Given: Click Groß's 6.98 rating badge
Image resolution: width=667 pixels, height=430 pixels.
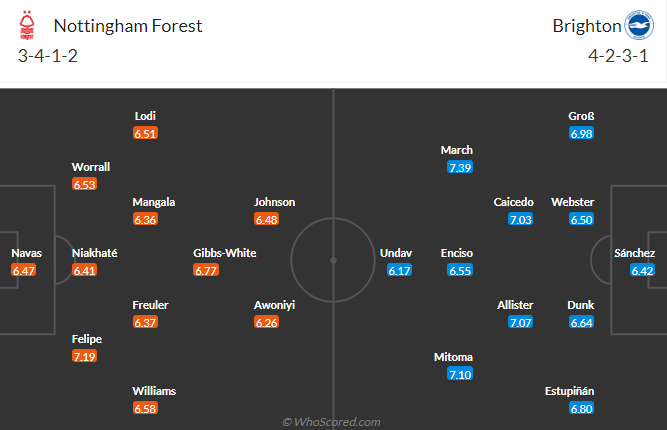Looking at the screenshot, I should click(581, 134).
